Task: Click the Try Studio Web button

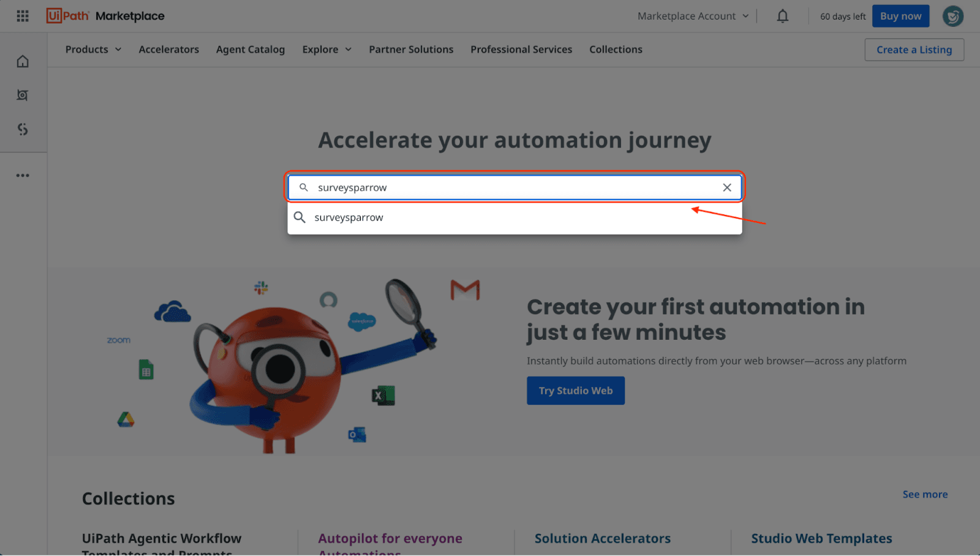Action: 575,391
